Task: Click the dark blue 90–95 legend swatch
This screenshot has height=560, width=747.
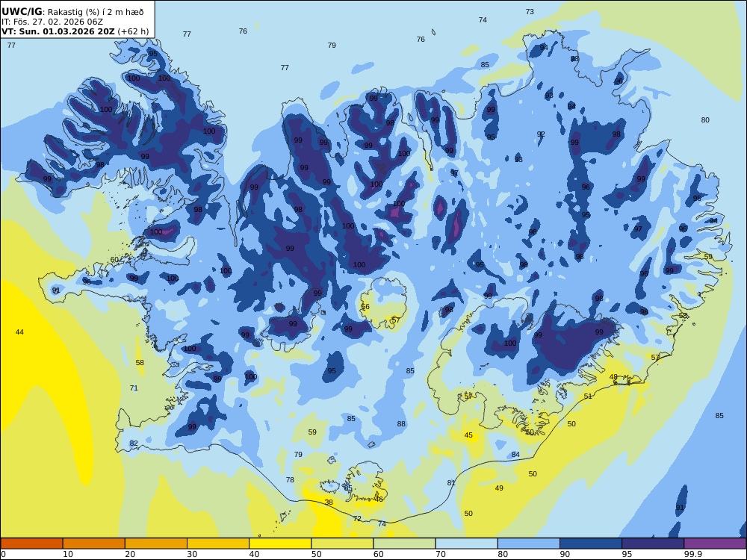Action: (591, 544)
